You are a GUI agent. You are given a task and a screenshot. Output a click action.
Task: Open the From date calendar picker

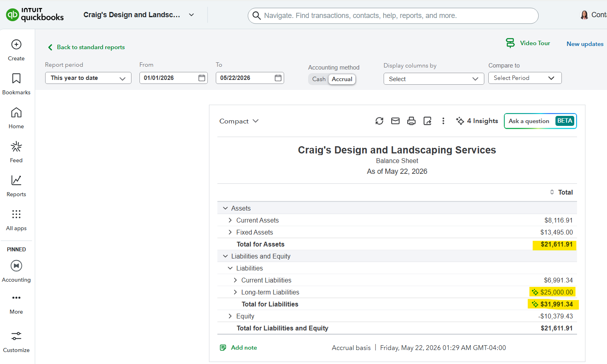tap(202, 78)
